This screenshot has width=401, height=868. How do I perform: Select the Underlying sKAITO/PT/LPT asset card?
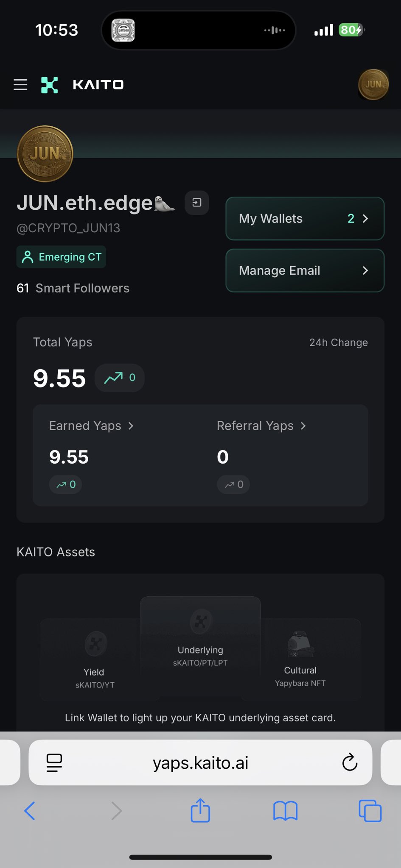[200, 636]
